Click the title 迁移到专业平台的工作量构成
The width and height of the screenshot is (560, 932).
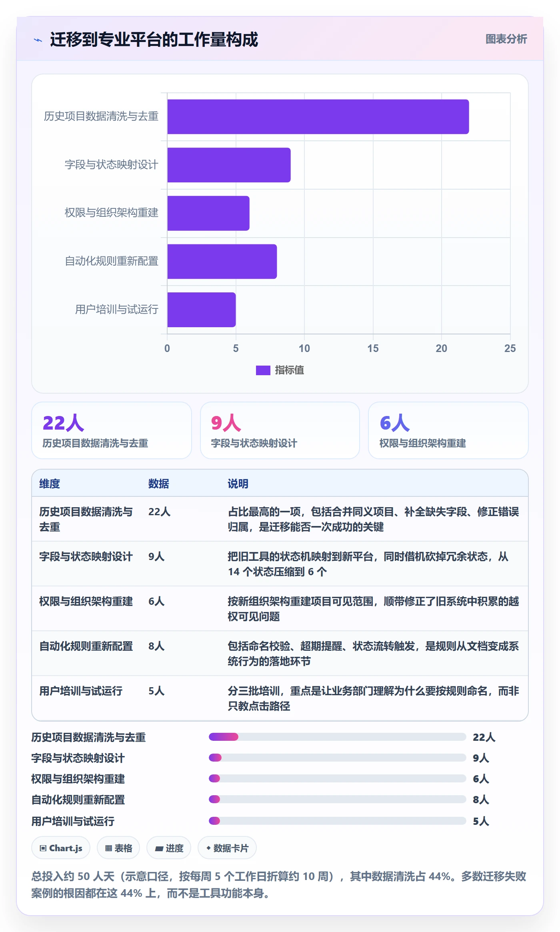[154, 40]
